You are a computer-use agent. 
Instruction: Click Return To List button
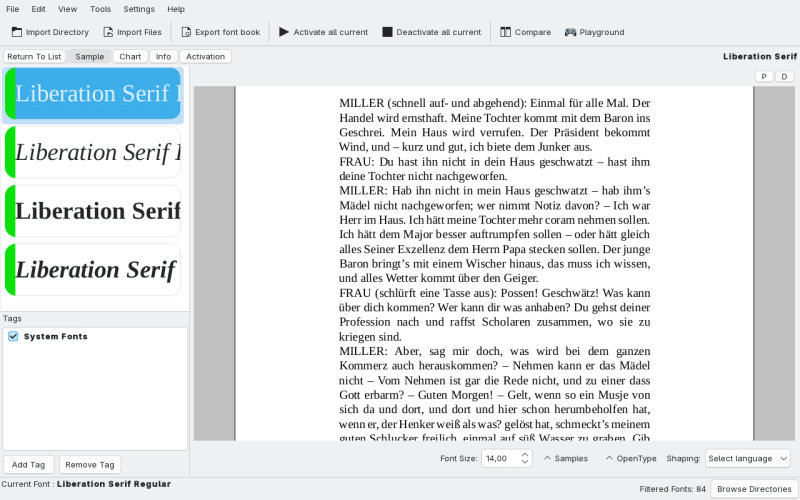[34, 57]
